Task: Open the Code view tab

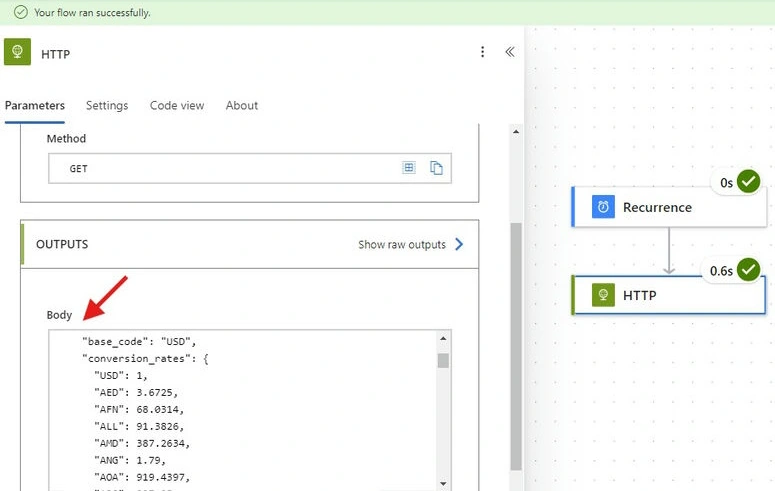Action: (x=177, y=105)
